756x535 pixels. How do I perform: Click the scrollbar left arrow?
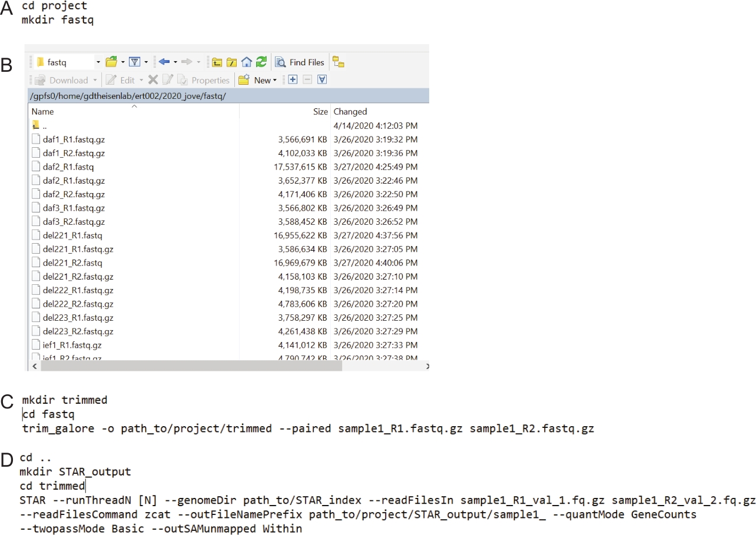34,366
